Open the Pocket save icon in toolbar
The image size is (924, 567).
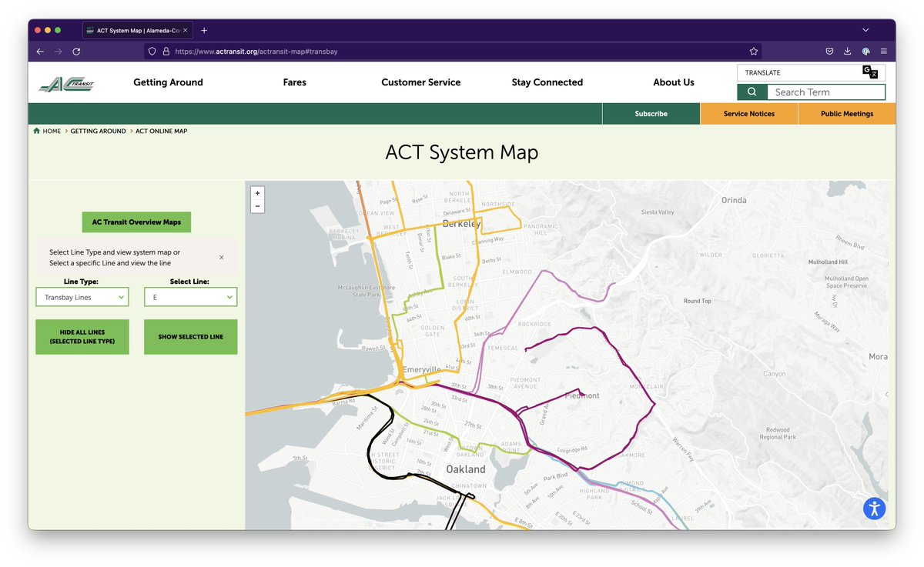[829, 52]
